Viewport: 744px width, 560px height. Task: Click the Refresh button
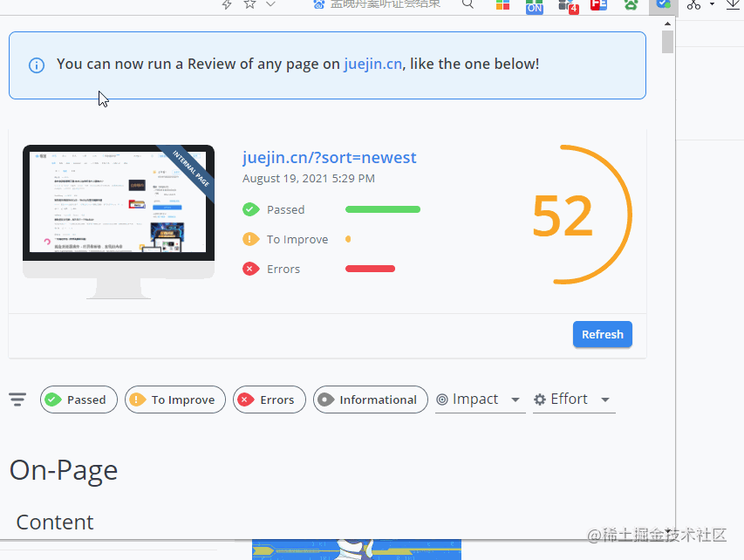[x=602, y=334]
